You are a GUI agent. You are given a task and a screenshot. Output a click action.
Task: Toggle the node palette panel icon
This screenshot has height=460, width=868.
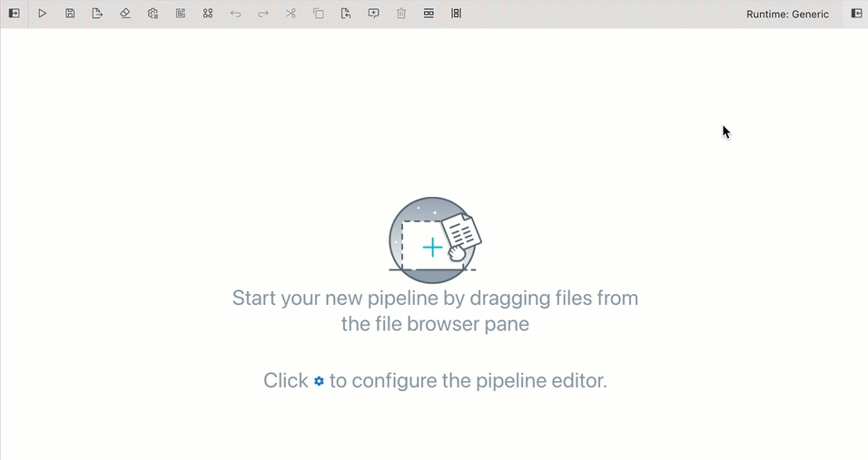(15, 14)
